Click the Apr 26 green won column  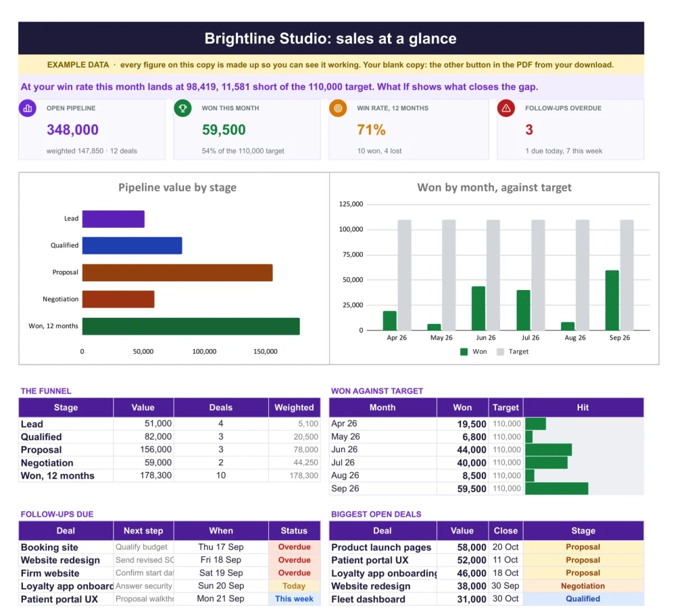pos(390,321)
